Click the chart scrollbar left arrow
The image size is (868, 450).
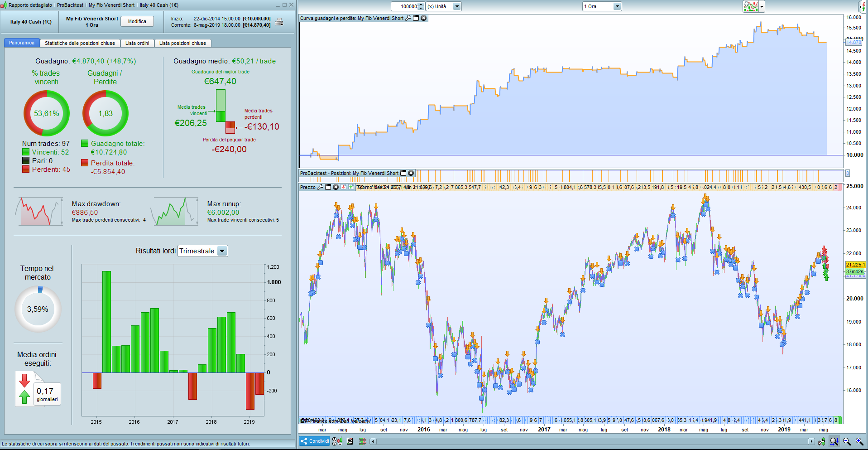(373, 441)
